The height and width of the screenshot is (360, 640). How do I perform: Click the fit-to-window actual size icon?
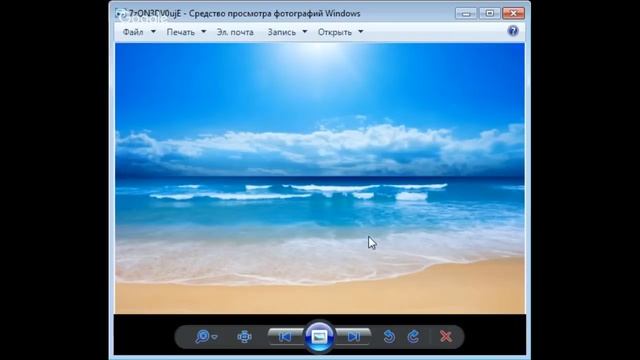click(x=244, y=337)
